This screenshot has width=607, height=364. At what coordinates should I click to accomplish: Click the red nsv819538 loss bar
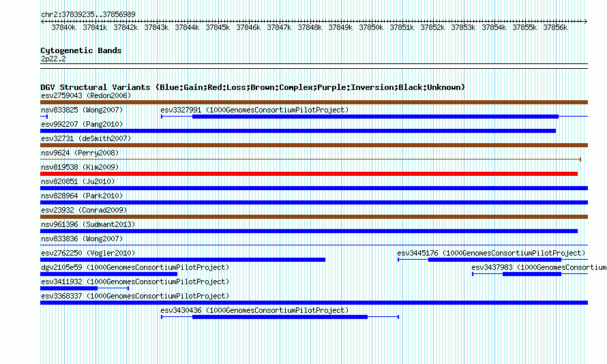(x=309, y=174)
